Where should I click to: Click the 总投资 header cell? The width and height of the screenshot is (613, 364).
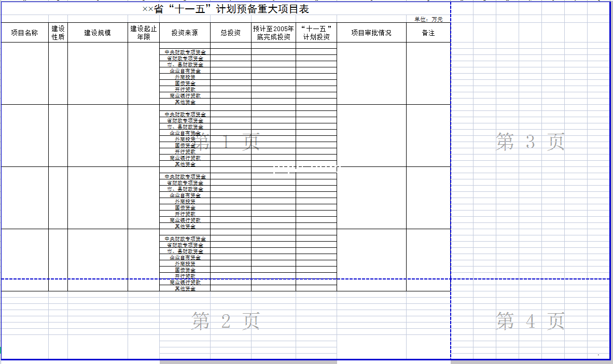coord(231,33)
